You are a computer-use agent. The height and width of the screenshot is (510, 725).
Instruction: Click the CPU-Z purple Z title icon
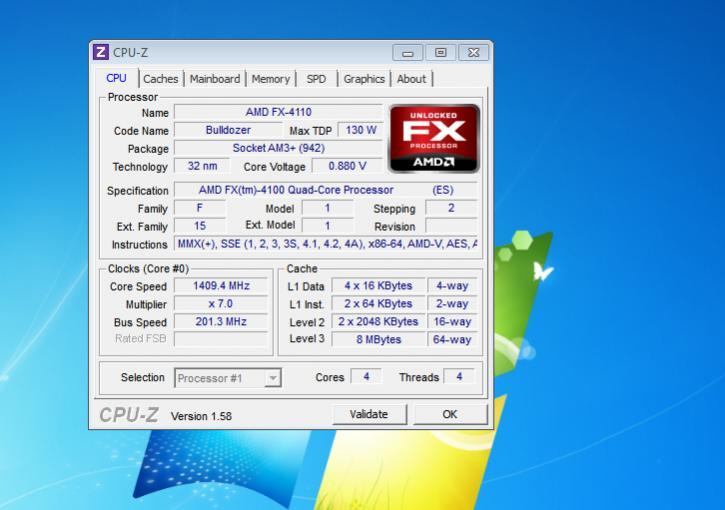(101, 52)
